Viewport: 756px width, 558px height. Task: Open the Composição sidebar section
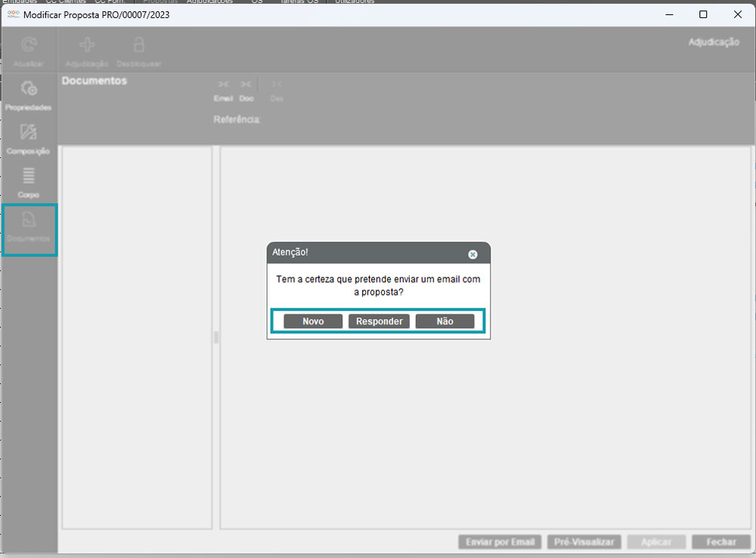[29, 134]
